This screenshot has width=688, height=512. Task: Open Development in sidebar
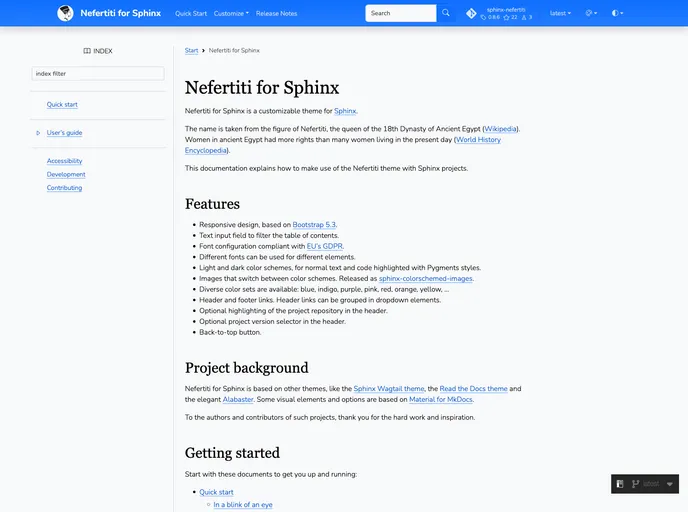pyautogui.click(x=66, y=174)
